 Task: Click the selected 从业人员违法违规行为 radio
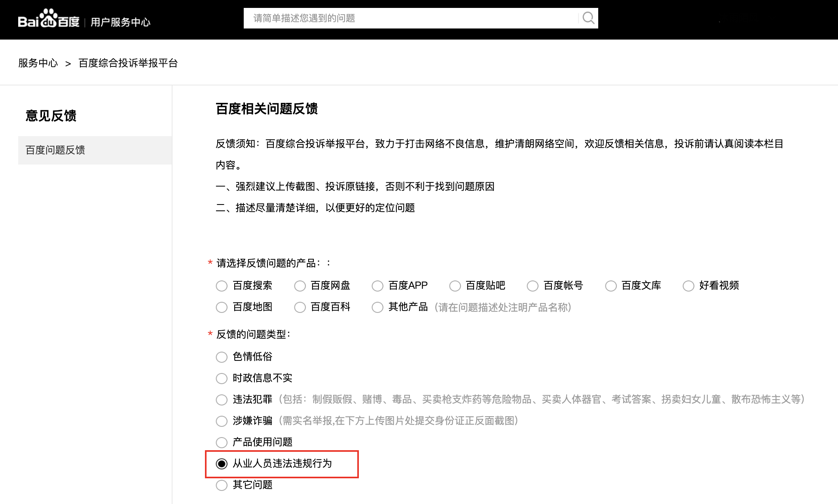click(x=222, y=464)
